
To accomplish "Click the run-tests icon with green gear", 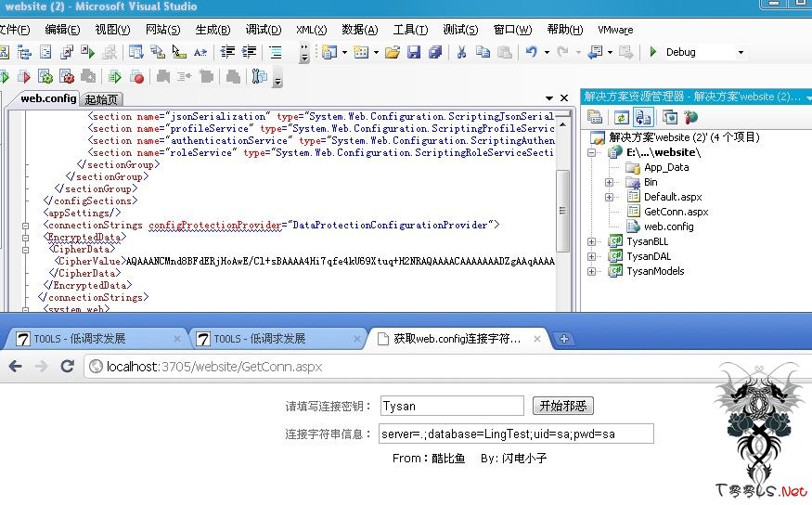I will (x=45, y=77).
